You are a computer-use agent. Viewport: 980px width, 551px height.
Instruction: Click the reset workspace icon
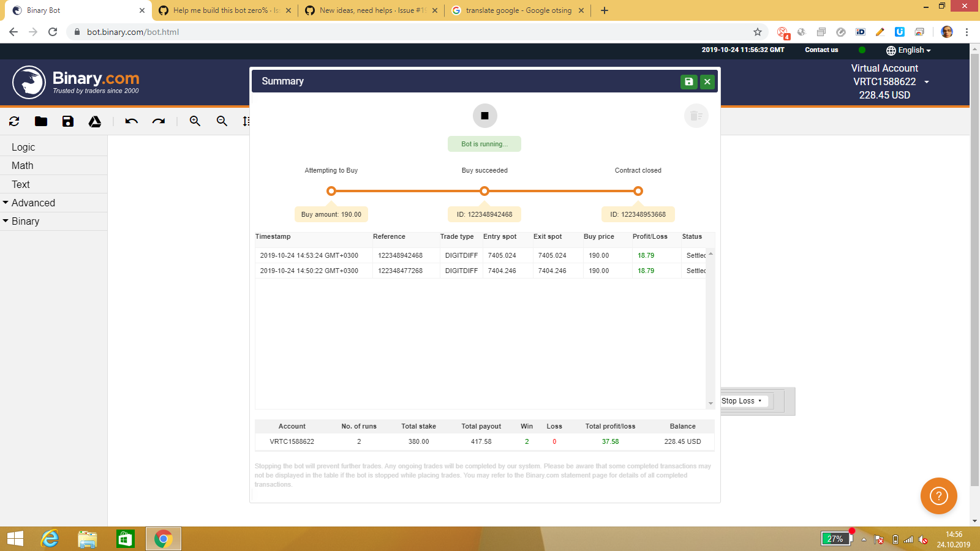pos(13,121)
